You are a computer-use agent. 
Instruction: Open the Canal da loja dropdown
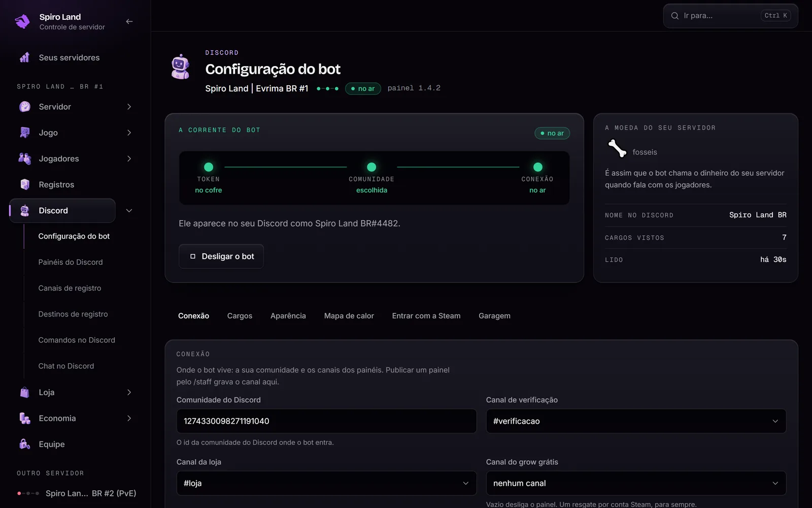[326, 483]
